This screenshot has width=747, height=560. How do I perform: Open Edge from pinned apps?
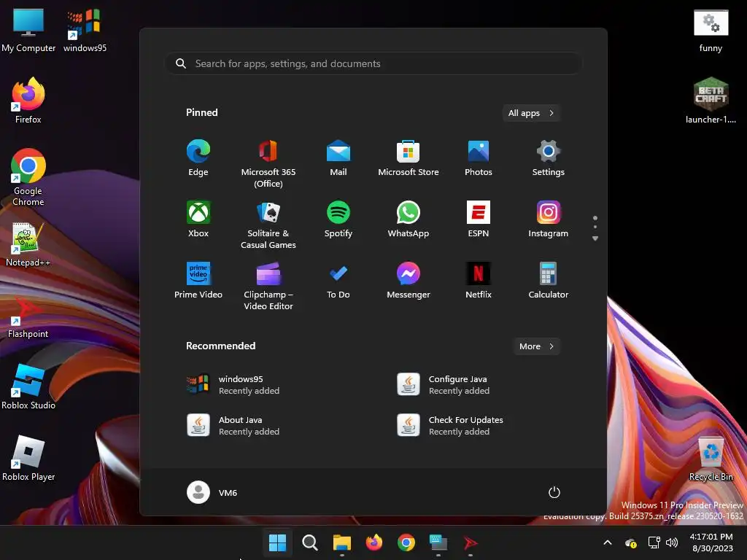(198, 159)
